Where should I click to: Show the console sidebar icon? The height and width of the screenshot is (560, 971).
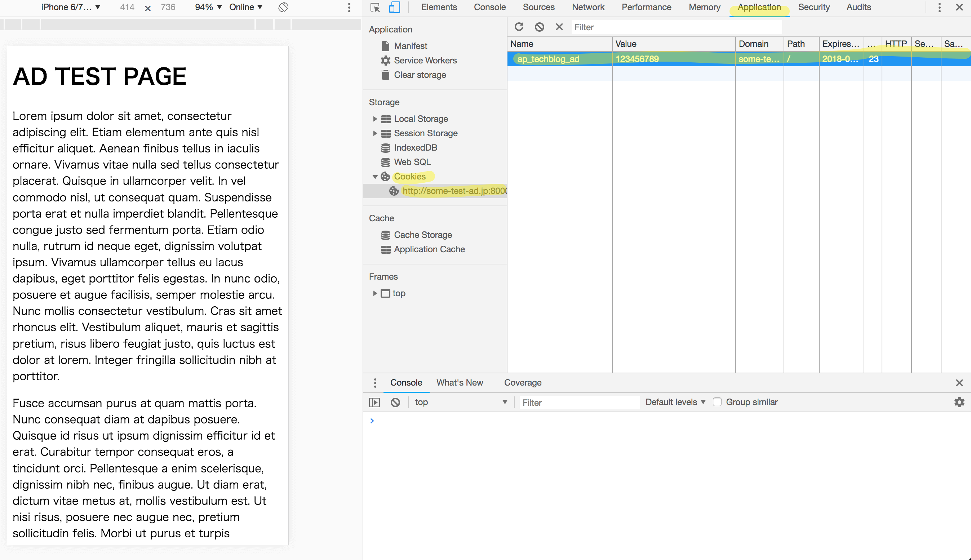374,402
